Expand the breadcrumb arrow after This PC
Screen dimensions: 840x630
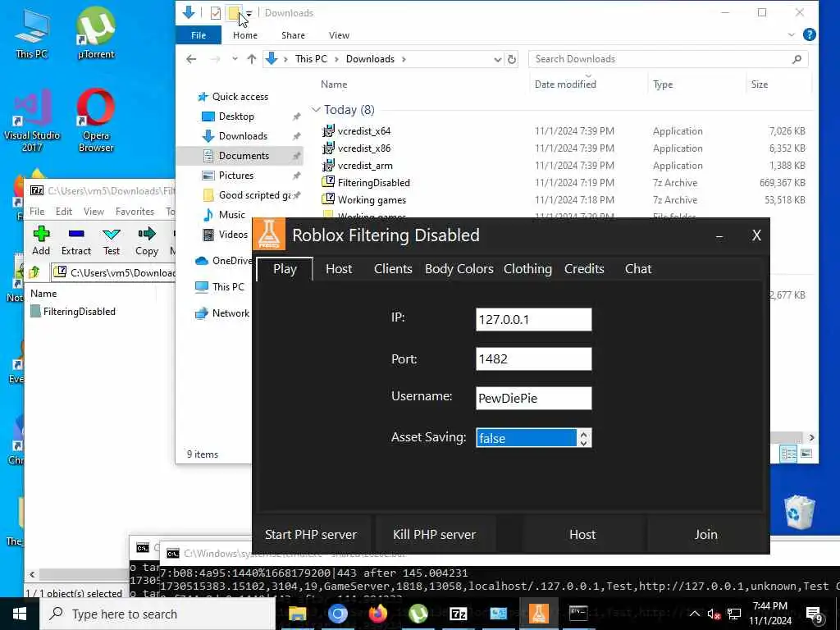336,59
